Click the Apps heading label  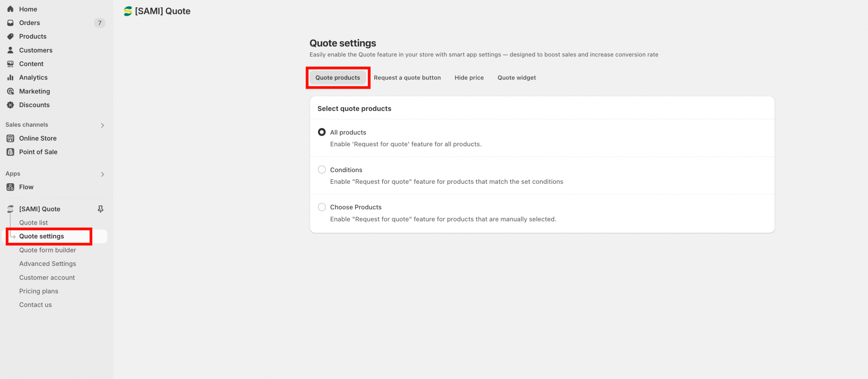coord(13,174)
